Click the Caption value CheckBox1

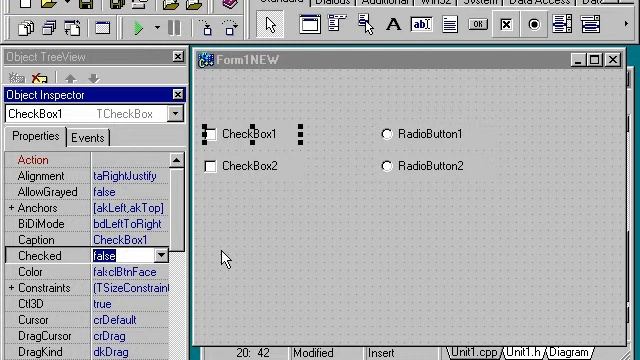pos(120,240)
